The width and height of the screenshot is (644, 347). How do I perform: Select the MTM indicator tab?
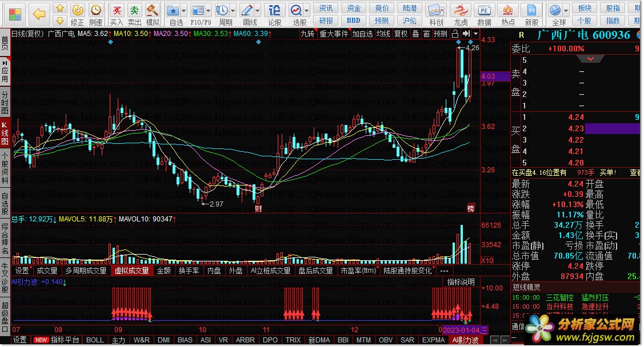tap(363, 340)
